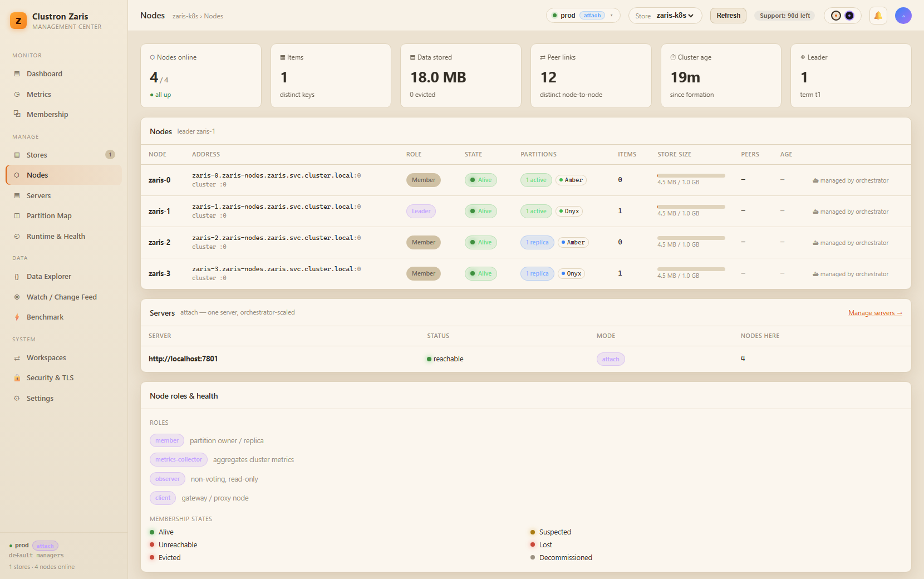Click the attach badge in sidebar footer

point(45,546)
